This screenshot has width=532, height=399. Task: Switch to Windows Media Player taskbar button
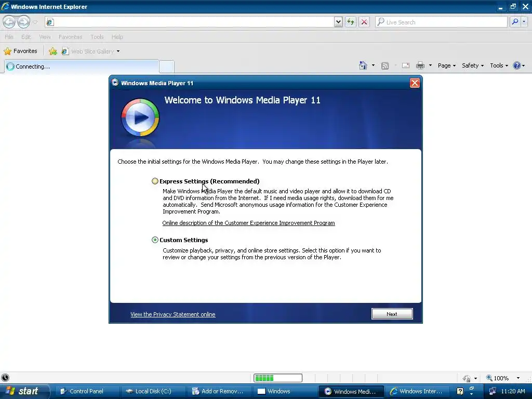[351, 391]
